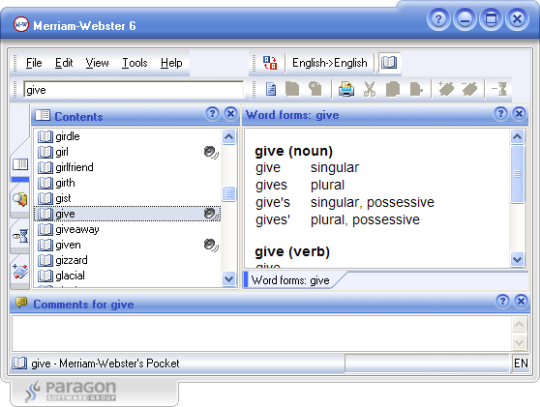The height and width of the screenshot is (407, 540).
Task: Click give (verb) heading text
Action: tap(292, 252)
